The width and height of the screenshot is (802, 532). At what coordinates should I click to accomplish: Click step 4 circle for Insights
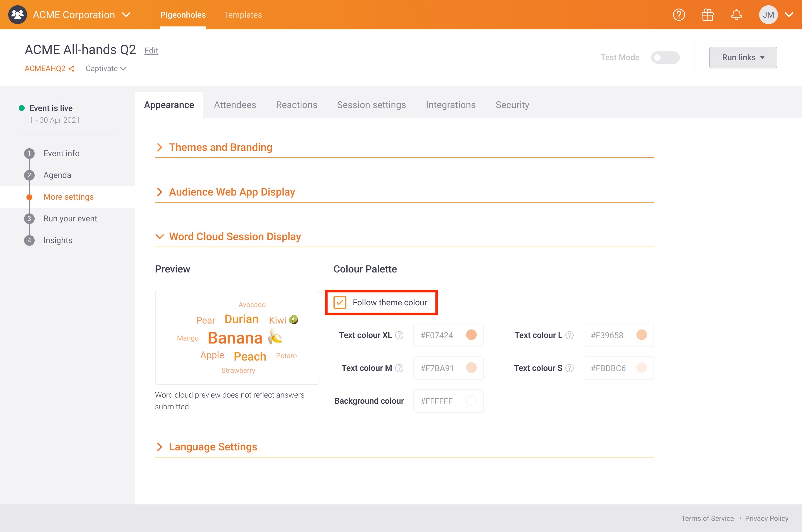coord(29,240)
